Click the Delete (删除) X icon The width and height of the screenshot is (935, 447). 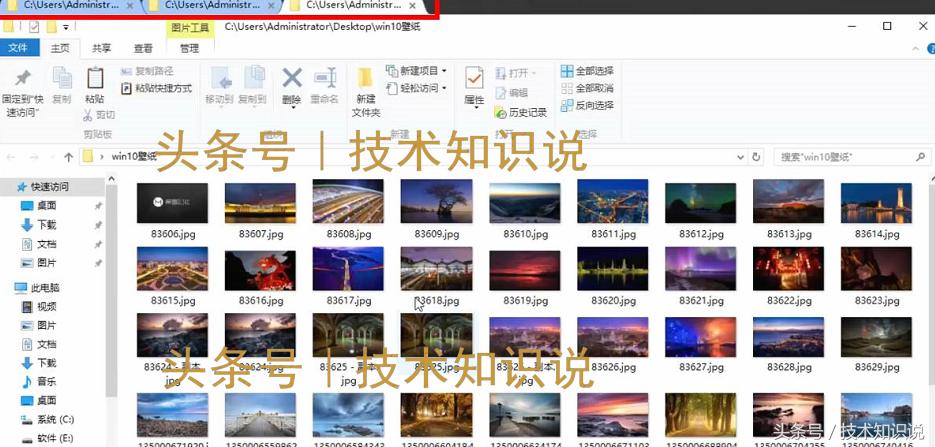click(292, 78)
